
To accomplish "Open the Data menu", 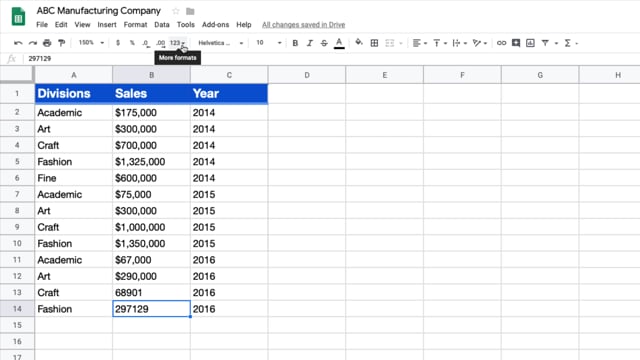I will 162,24.
